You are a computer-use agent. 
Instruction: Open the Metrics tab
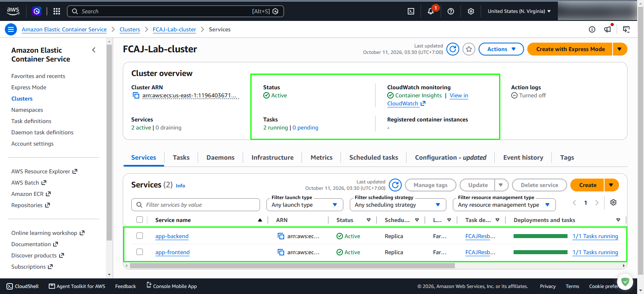(x=322, y=158)
